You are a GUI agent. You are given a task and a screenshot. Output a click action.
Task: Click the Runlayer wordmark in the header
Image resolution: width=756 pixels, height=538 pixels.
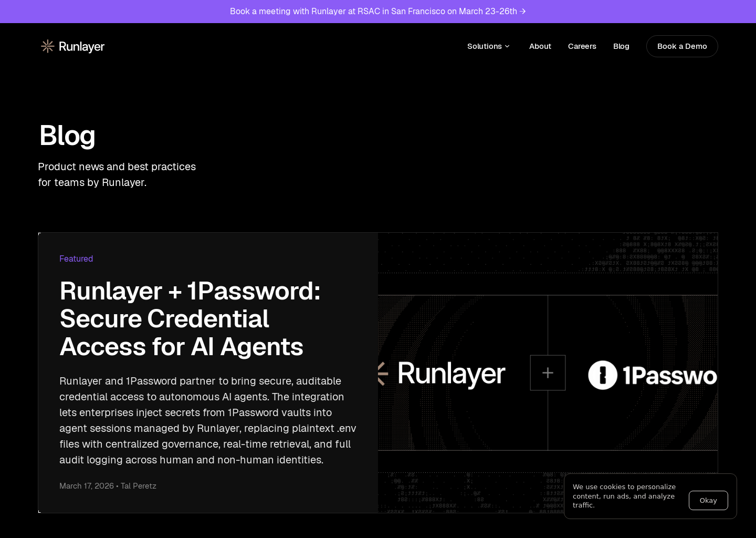tap(81, 47)
